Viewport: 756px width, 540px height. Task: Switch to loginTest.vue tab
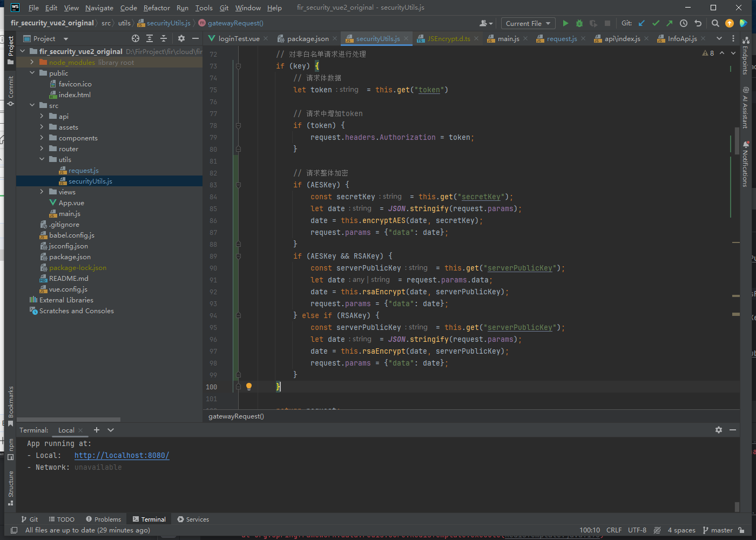pos(238,38)
